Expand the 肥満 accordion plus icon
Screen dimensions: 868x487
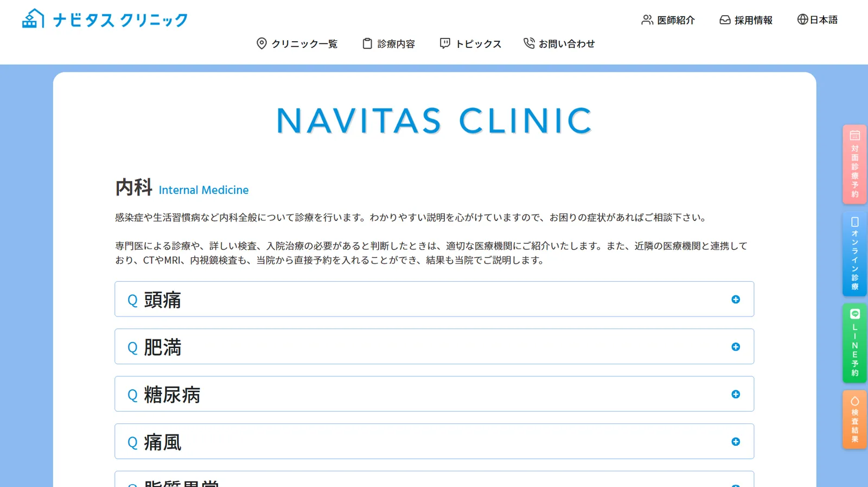click(x=736, y=346)
